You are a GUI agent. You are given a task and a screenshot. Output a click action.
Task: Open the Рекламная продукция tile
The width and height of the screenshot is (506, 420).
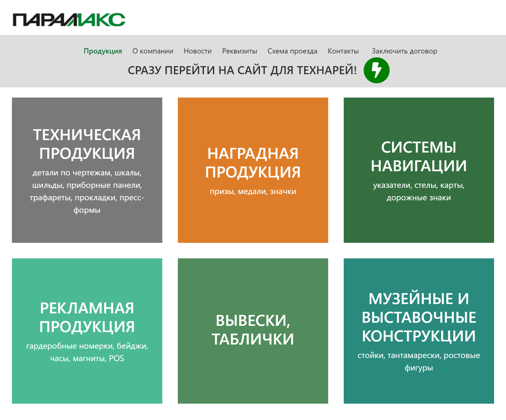[x=87, y=331]
